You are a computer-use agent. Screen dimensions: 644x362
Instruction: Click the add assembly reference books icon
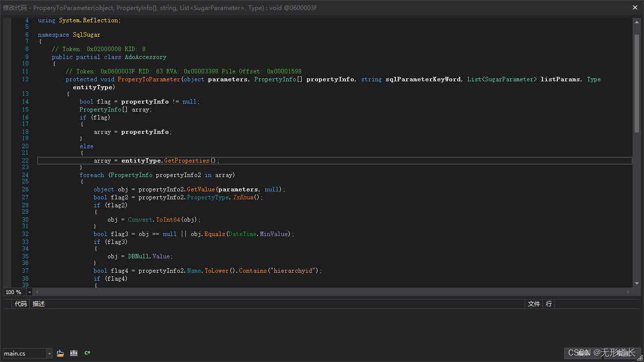tap(74, 353)
